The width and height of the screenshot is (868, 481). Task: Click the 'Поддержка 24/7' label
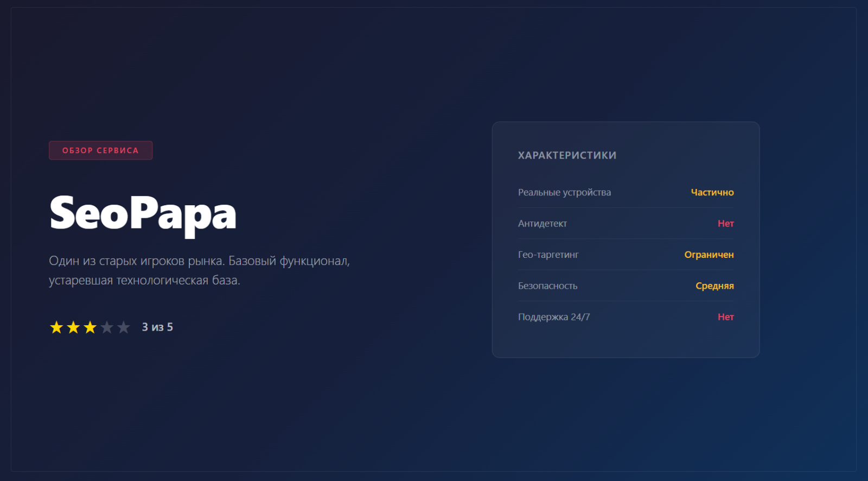coord(554,317)
